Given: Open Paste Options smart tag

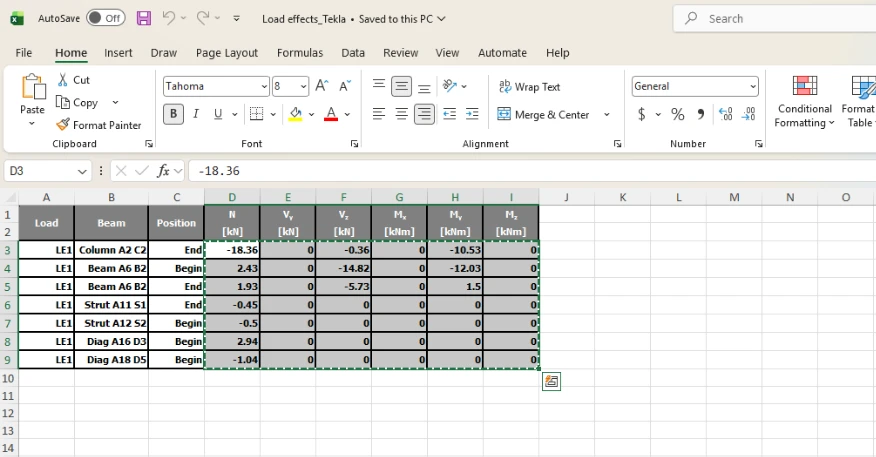Looking at the screenshot, I should point(551,382).
